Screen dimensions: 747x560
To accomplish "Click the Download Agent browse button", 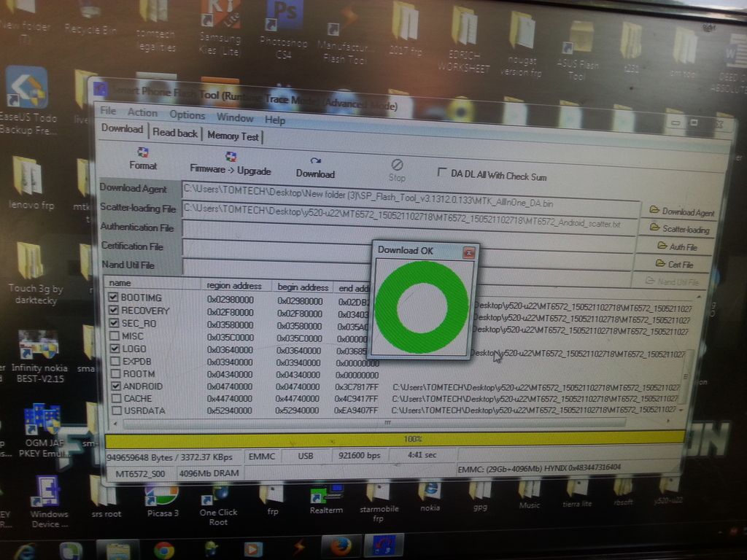I will [x=682, y=211].
